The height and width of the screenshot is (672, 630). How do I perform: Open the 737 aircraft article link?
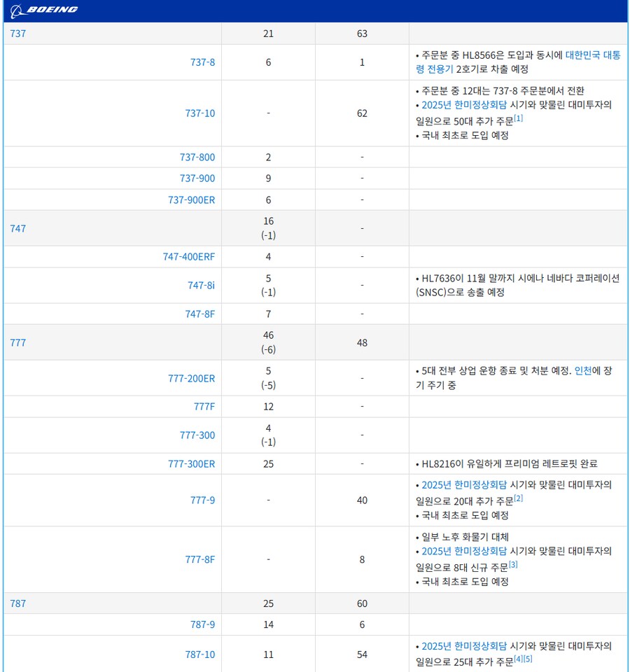pyautogui.click(x=17, y=33)
